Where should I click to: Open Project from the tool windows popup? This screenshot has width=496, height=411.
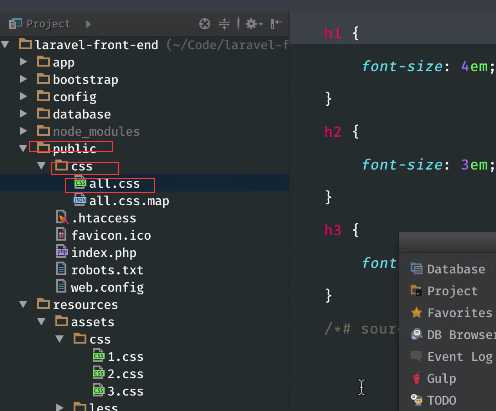coord(452,291)
